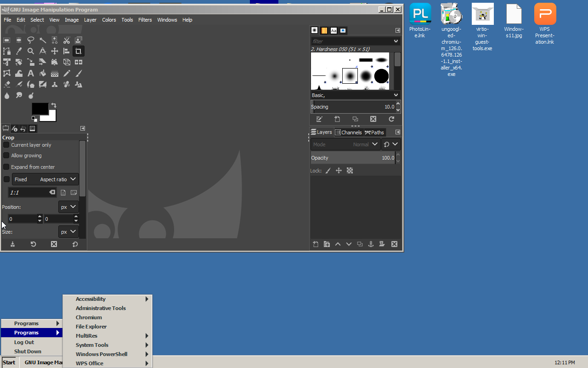Screen dimensions: 588x368
Task: Toggle the Allow growing option
Action: tap(6, 155)
